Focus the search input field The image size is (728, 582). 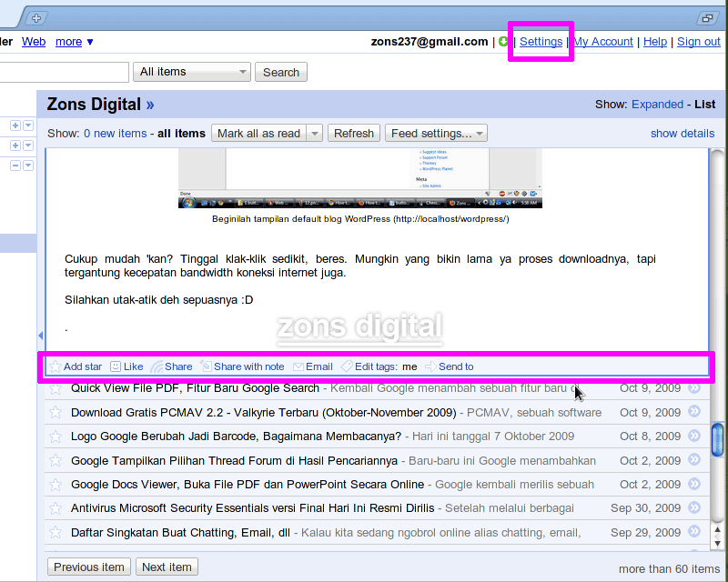(x=64, y=72)
